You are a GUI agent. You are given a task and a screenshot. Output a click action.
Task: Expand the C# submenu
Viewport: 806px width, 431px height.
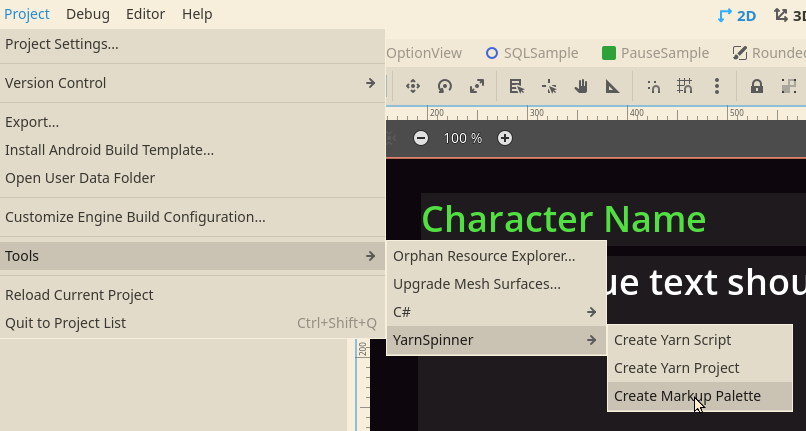497,312
